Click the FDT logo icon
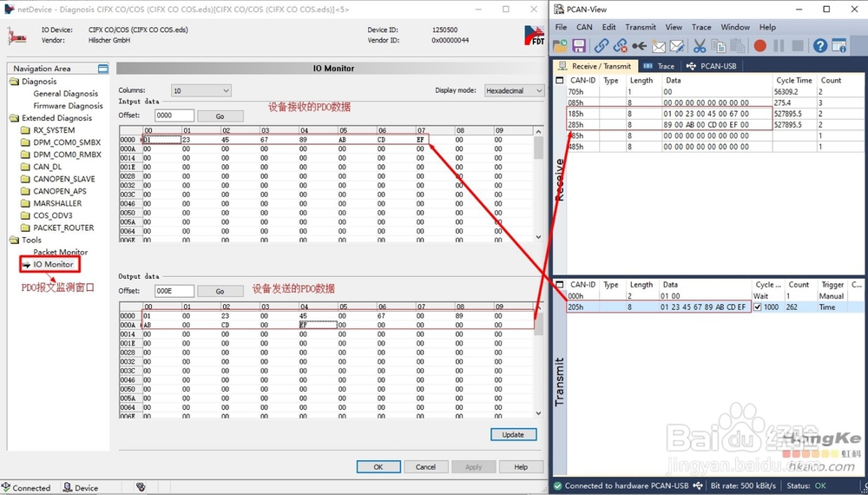 click(534, 35)
